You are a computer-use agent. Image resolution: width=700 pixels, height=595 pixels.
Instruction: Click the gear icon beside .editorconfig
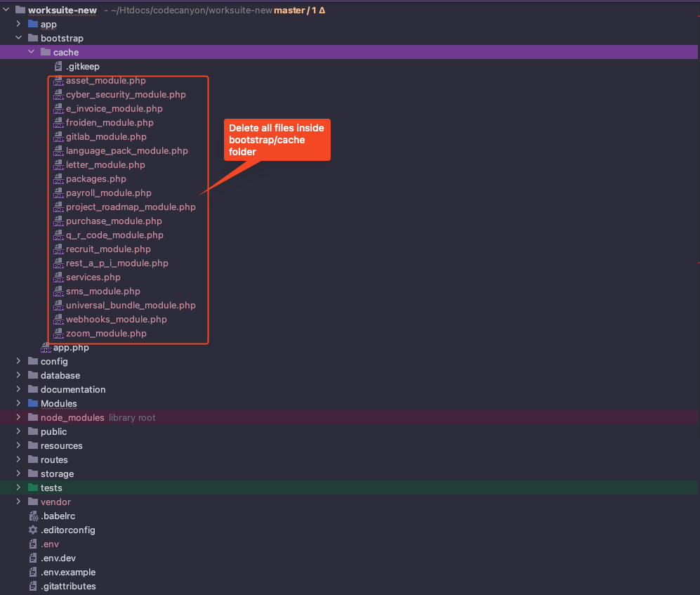pos(33,530)
